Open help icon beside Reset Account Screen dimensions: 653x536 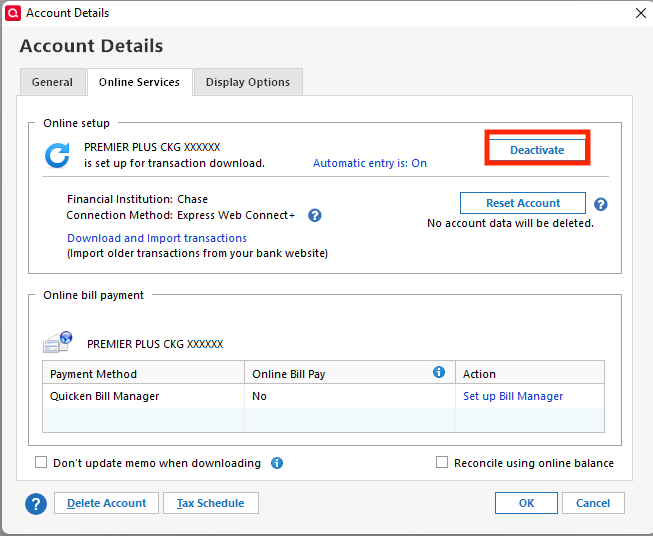pos(601,204)
